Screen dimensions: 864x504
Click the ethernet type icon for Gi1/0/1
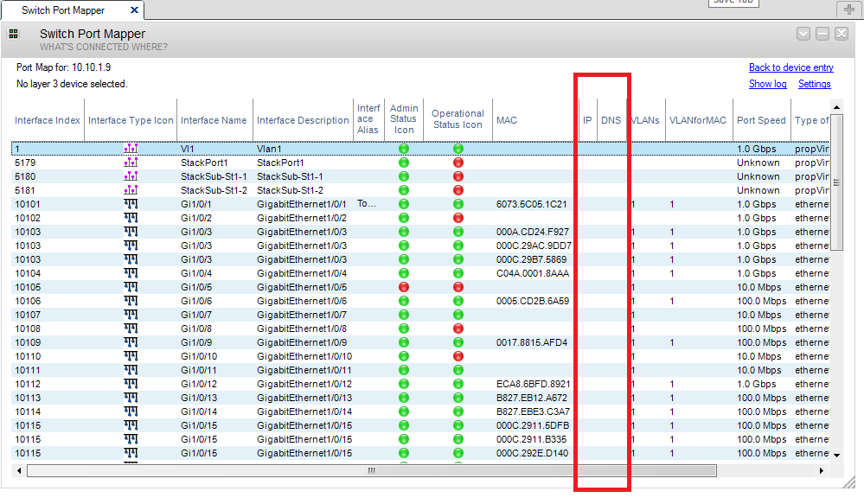pos(131,204)
